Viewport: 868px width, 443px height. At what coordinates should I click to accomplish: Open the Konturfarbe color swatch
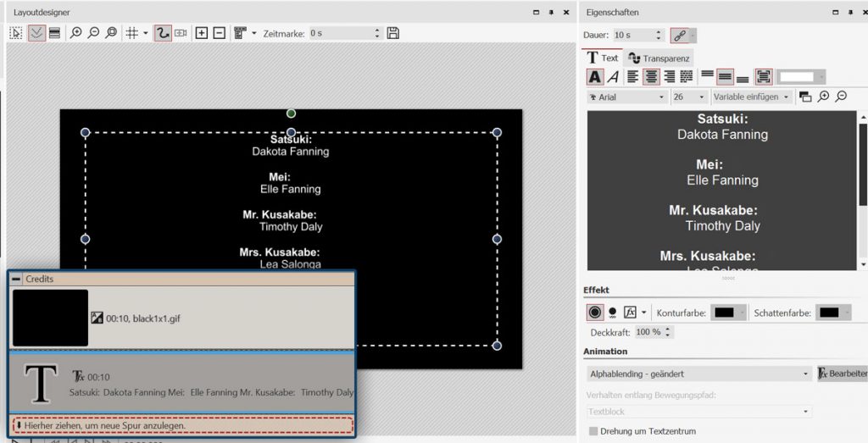(728, 313)
